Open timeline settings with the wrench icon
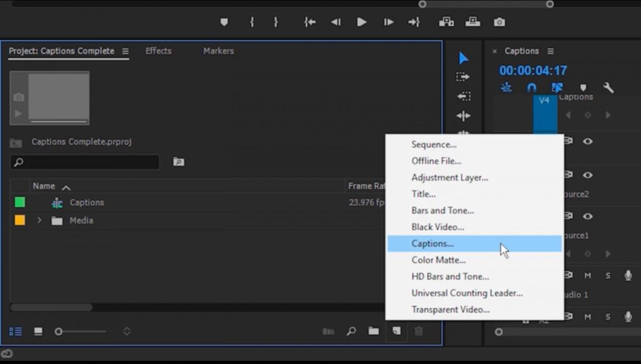This screenshot has height=364, width=641. (608, 88)
